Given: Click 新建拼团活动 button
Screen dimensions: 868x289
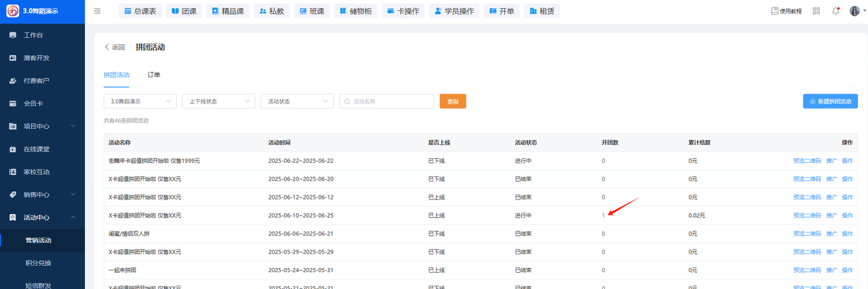Looking at the screenshot, I should tap(830, 101).
